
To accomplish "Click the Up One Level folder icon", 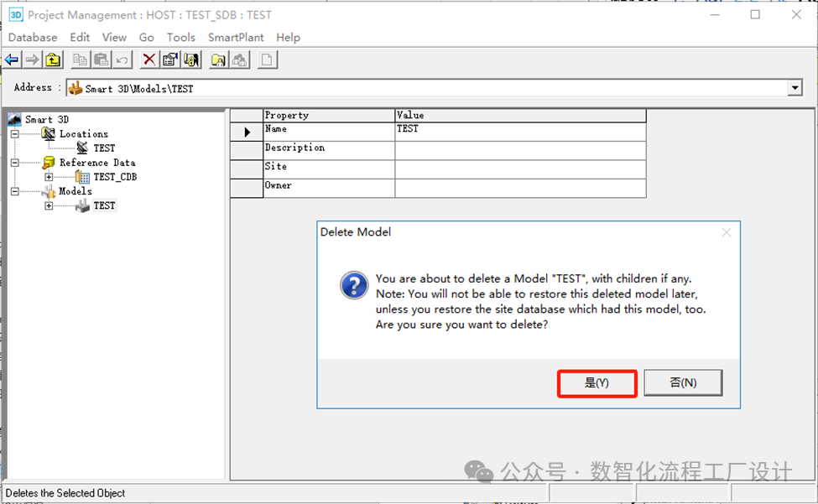I will (53, 60).
